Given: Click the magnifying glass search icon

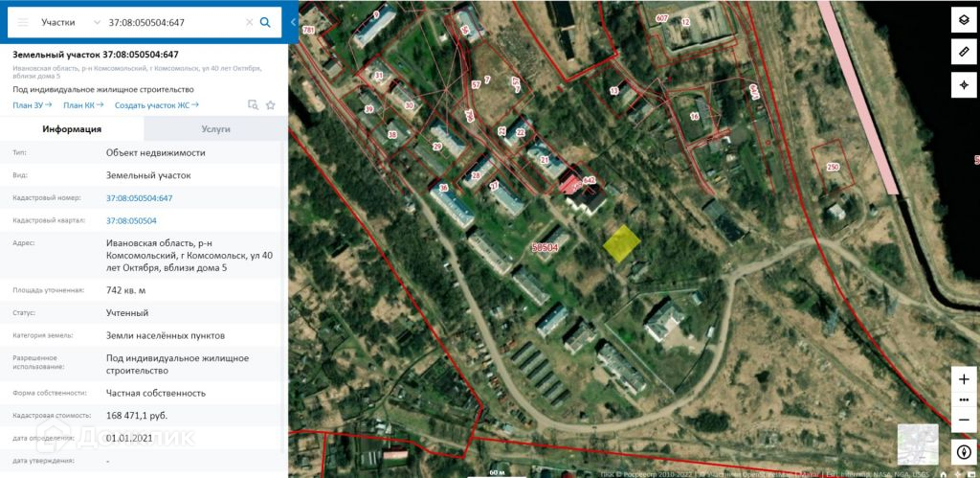Looking at the screenshot, I should [265, 22].
